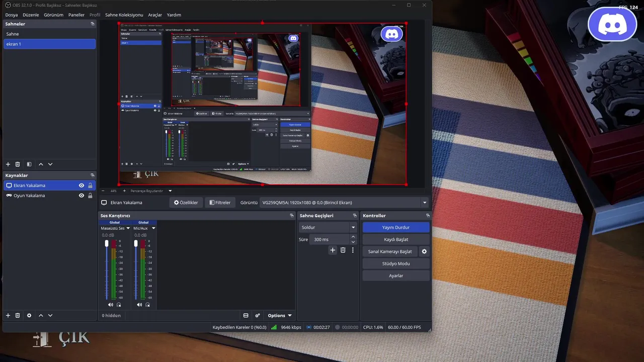Unlock the Oyun Yakalama source

click(90, 196)
